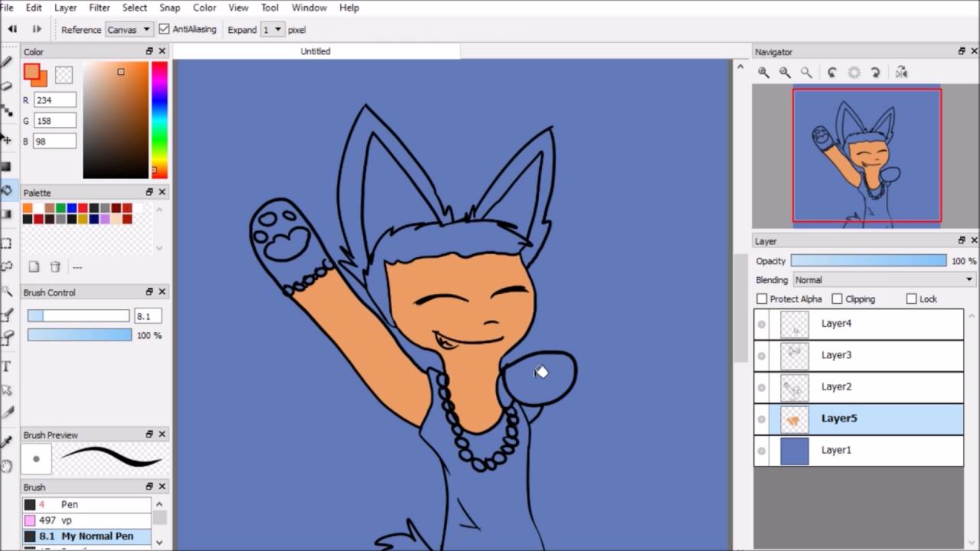Add new palette color icon
The height and width of the screenshot is (551, 980).
34,266
